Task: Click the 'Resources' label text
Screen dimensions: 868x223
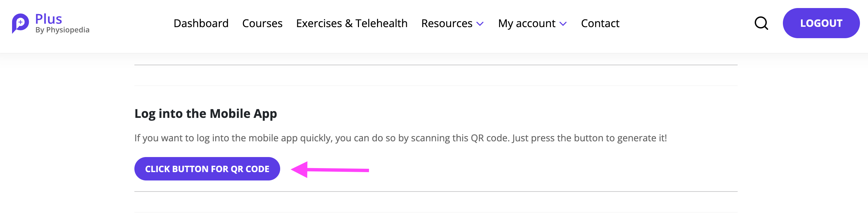Action: tap(447, 23)
